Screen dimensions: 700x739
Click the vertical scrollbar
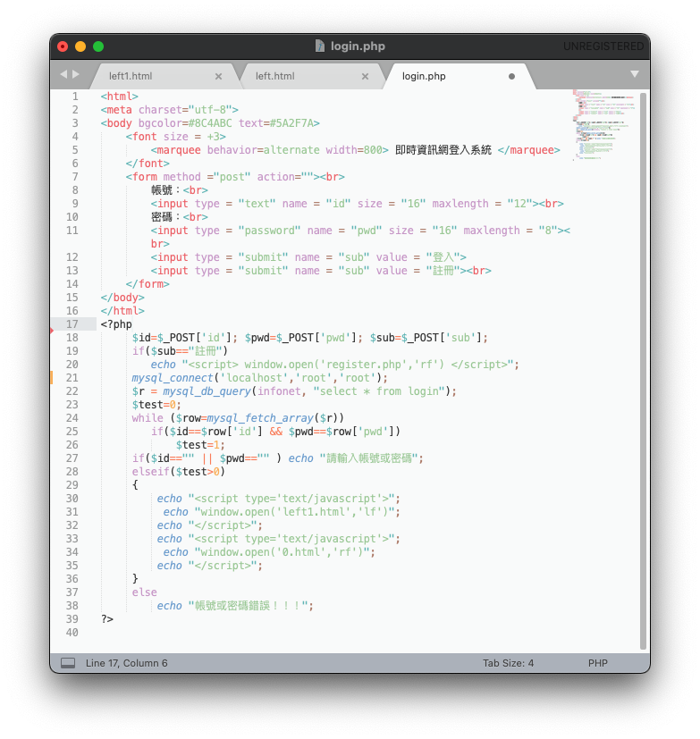643,371
